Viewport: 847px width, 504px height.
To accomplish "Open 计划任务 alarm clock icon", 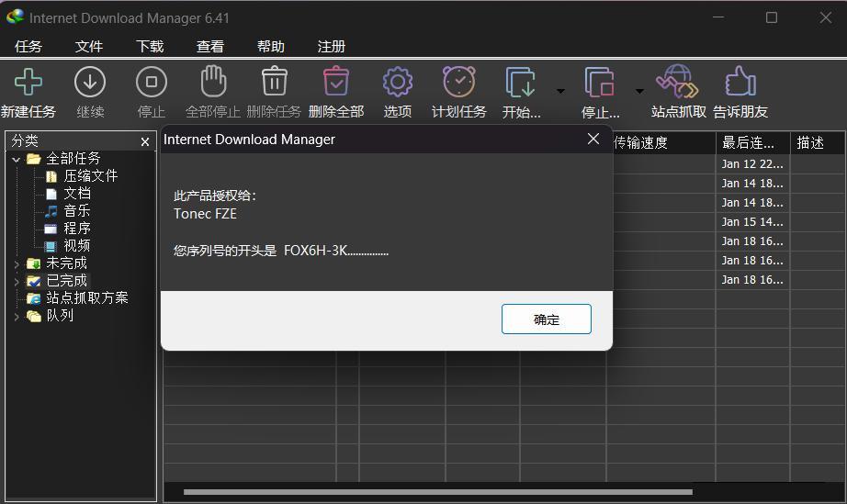I will (458, 81).
